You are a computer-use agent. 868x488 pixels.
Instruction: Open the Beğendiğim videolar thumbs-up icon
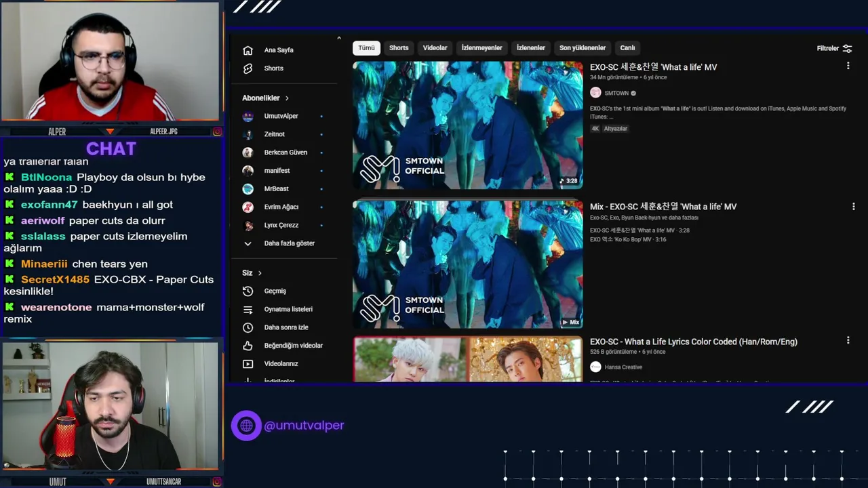[x=248, y=346]
